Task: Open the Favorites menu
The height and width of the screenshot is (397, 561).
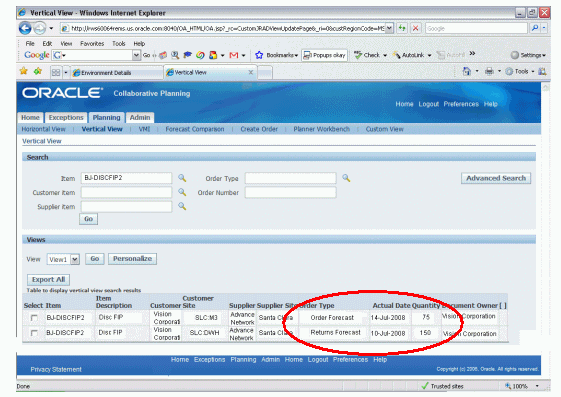Action: [x=92, y=44]
